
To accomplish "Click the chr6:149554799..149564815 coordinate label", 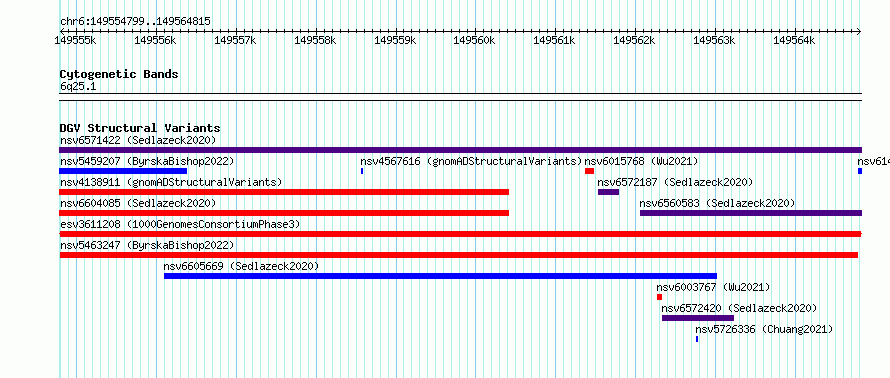I will point(135,22).
